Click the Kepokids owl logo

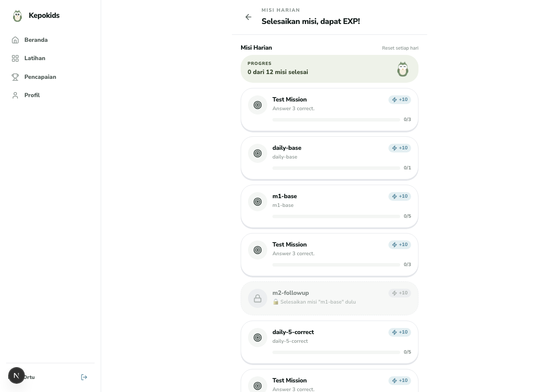click(x=17, y=16)
